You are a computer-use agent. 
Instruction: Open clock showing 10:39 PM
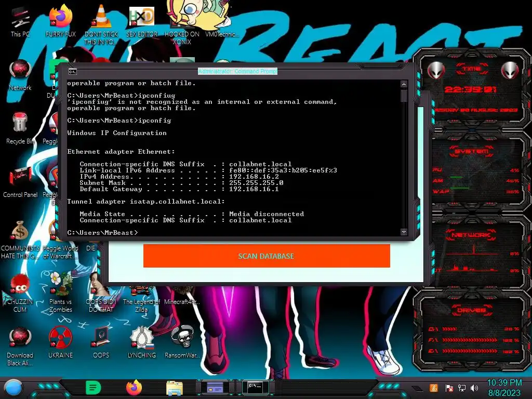coord(504,388)
